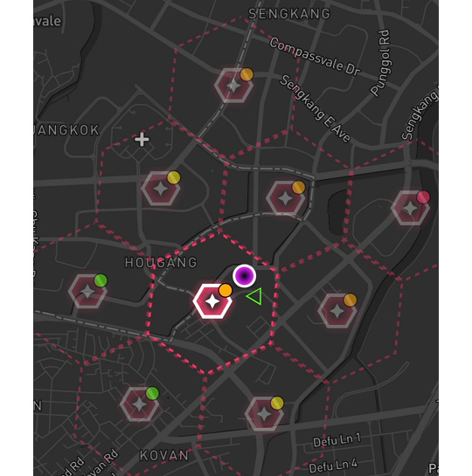The image size is (472, 476).
Task: Open the hexagon marker with the pink-red dot
Action: click(x=410, y=208)
